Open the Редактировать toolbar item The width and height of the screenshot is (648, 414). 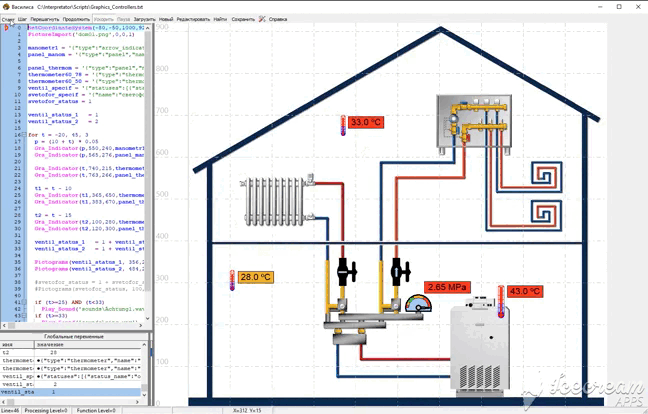tap(193, 19)
